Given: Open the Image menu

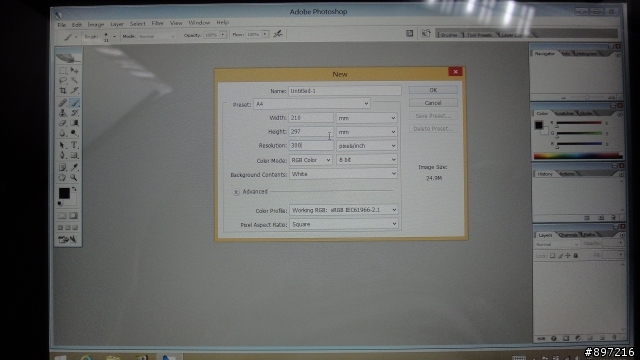Looking at the screenshot, I should point(96,24).
